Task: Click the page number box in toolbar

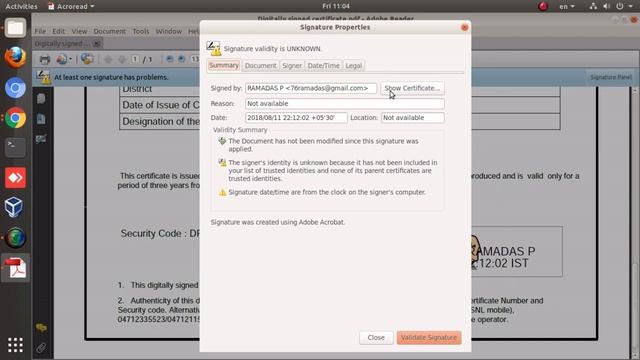Action: 135,60
